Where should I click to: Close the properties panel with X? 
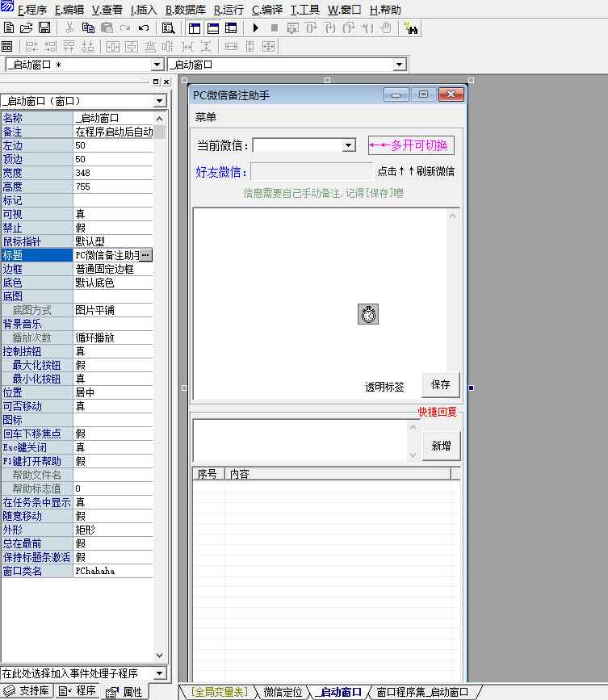[166, 82]
